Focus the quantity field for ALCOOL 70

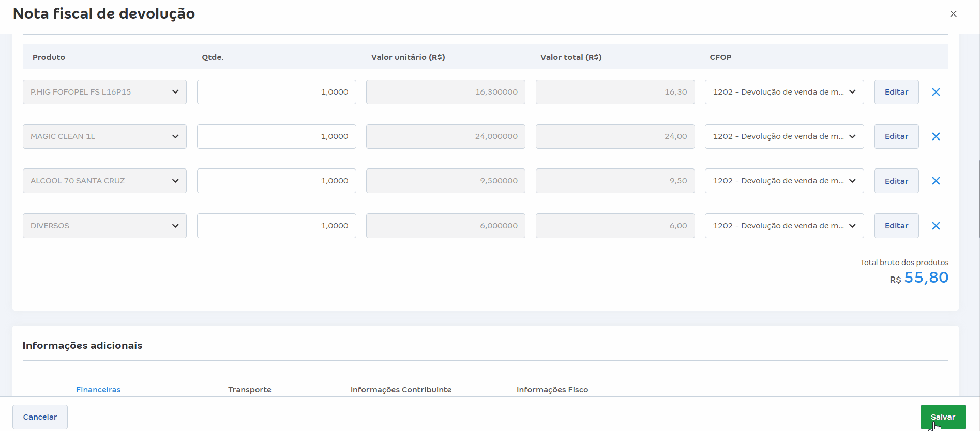(x=276, y=181)
